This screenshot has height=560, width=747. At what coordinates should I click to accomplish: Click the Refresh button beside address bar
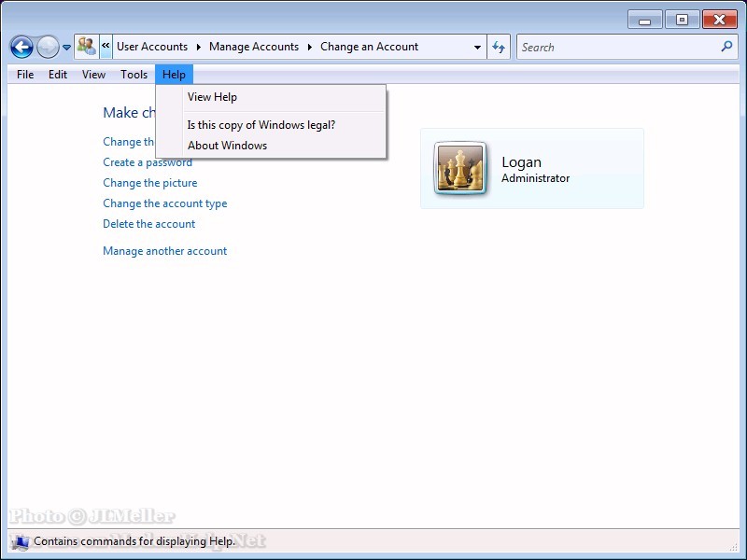[499, 47]
